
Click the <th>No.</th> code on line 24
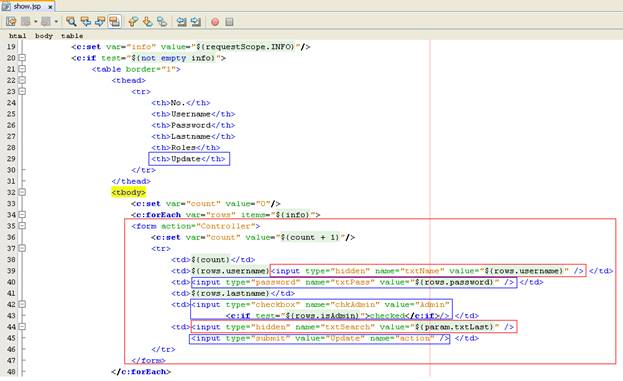[181, 103]
